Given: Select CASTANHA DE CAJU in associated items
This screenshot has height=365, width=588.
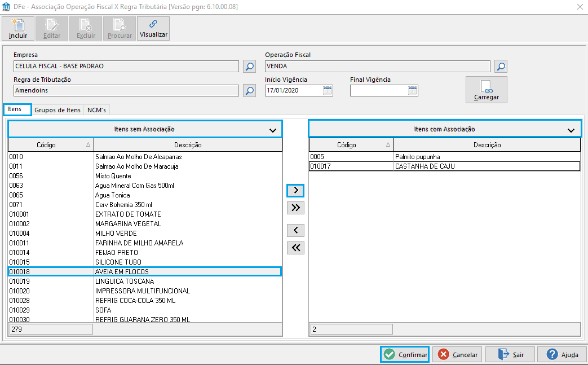Looking at the screenshot, I should [445, 166].
